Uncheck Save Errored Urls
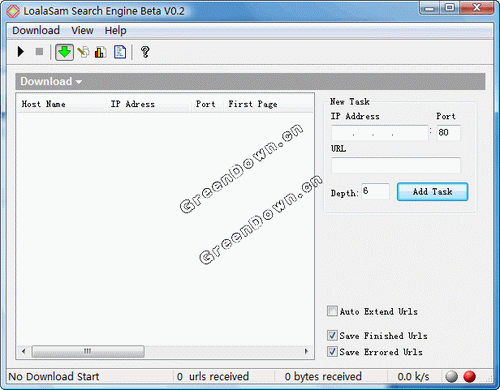Screen dimensions: 500x390 pyautogui.click(x=332, y=351)
